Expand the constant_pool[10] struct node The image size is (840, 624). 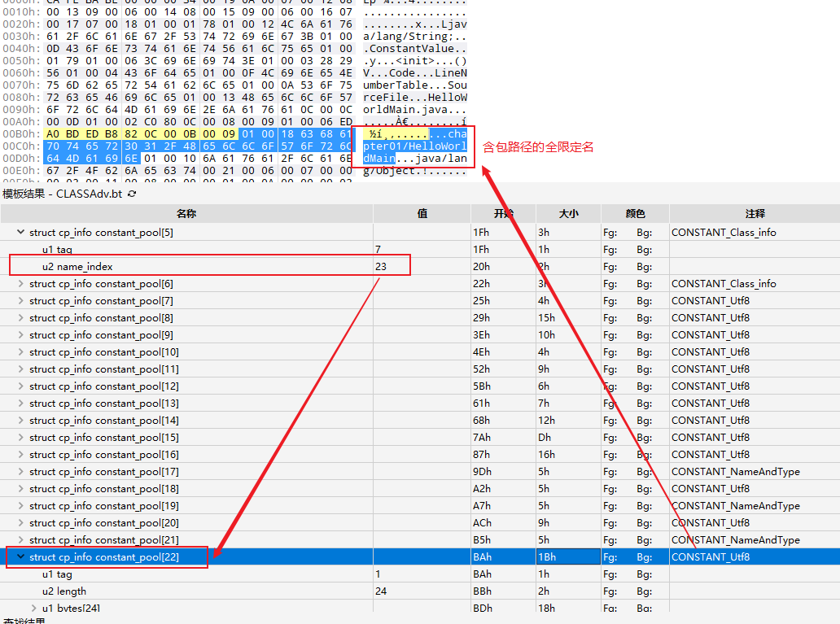point(20,352)
